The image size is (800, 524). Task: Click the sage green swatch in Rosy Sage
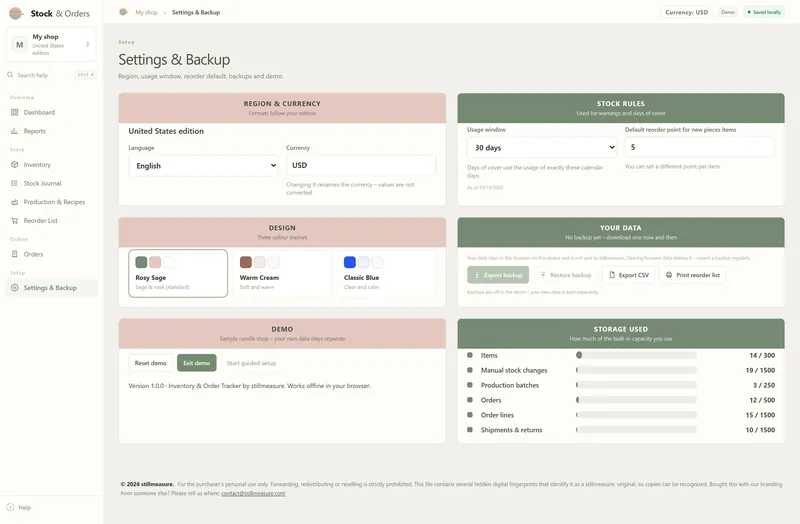click(141, 262)
